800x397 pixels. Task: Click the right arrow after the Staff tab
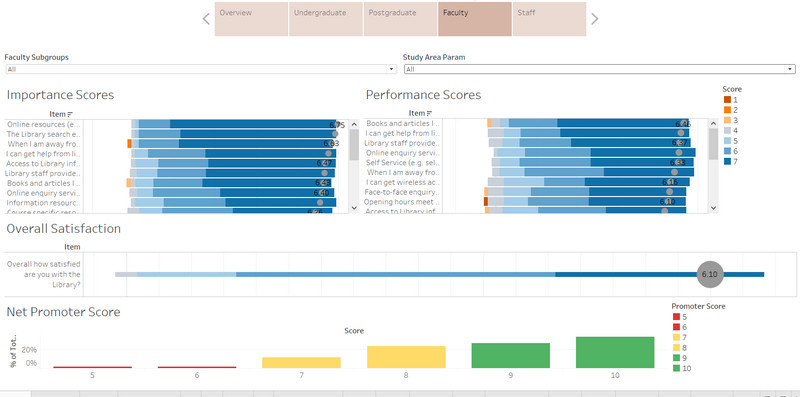pyautogui.click(x=594, y=19)
